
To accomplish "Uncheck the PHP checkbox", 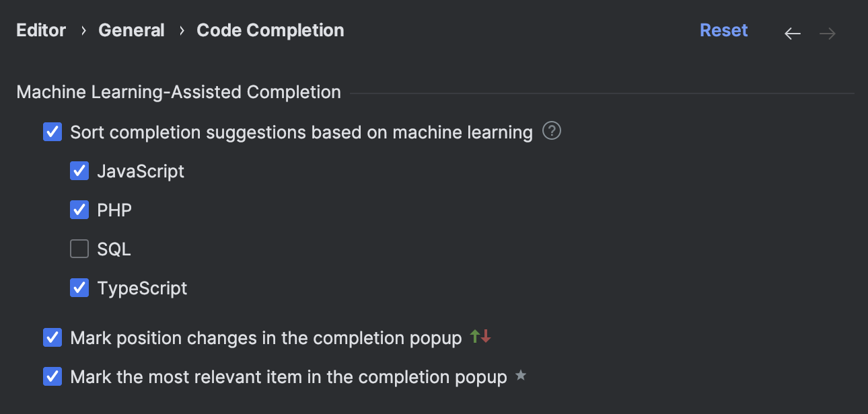I will coord(79,210).
